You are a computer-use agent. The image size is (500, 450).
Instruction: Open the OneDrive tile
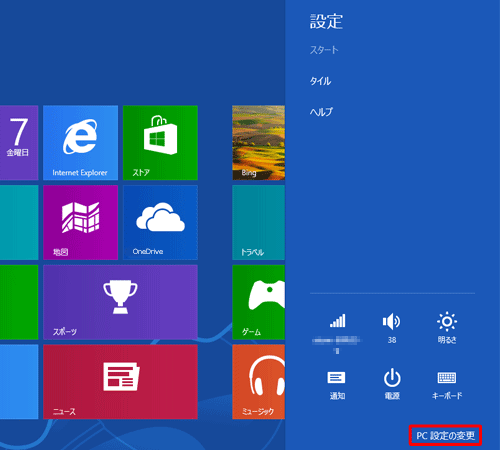160,222
